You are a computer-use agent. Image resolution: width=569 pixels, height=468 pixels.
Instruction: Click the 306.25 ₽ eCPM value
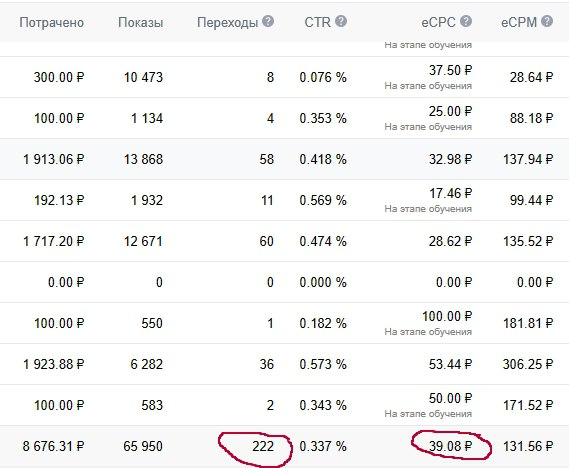pyautogui.click(x=528, y=364)
